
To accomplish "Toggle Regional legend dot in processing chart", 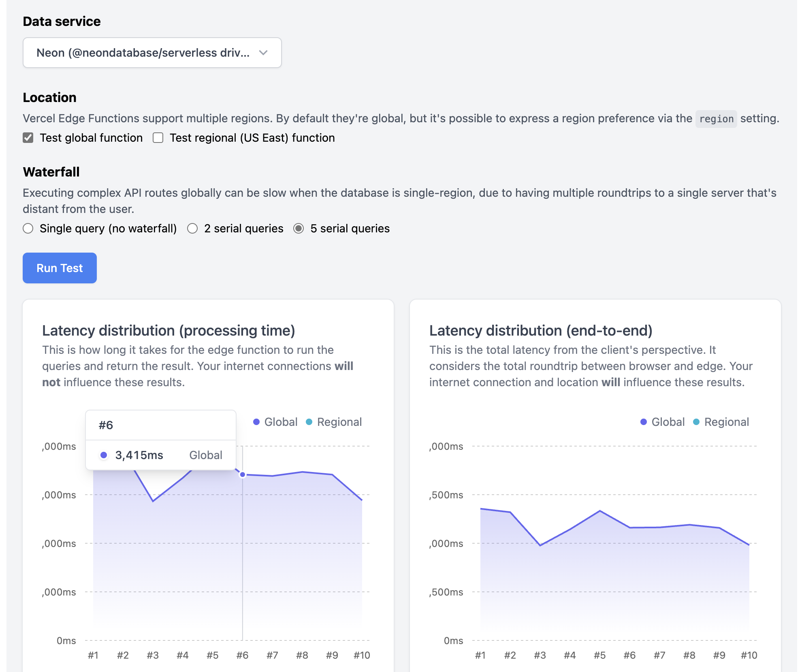I will point(309,422).
